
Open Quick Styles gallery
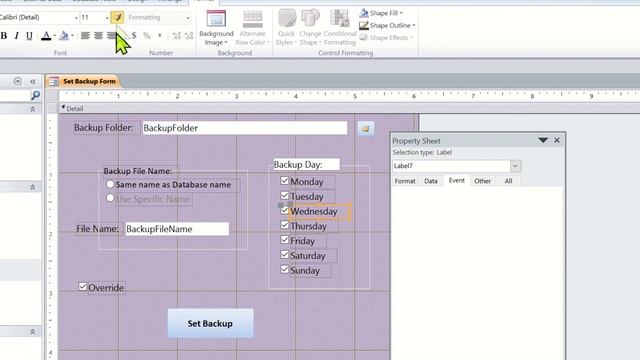point(286,28)
